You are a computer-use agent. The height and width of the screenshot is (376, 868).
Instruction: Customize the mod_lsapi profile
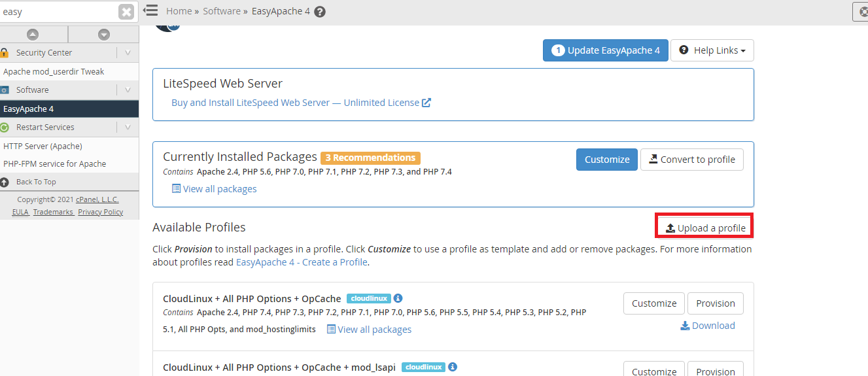click(x=654, y=369)
